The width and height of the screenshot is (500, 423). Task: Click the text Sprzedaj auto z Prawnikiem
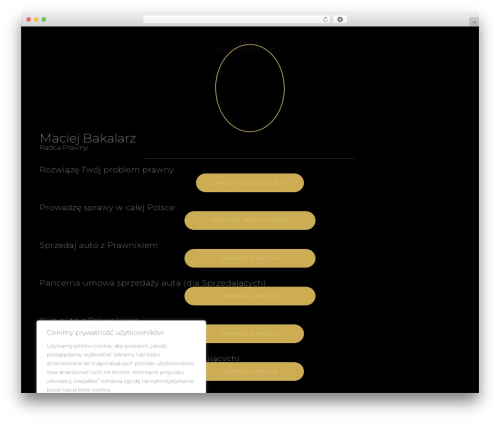[x=99, y=245]
